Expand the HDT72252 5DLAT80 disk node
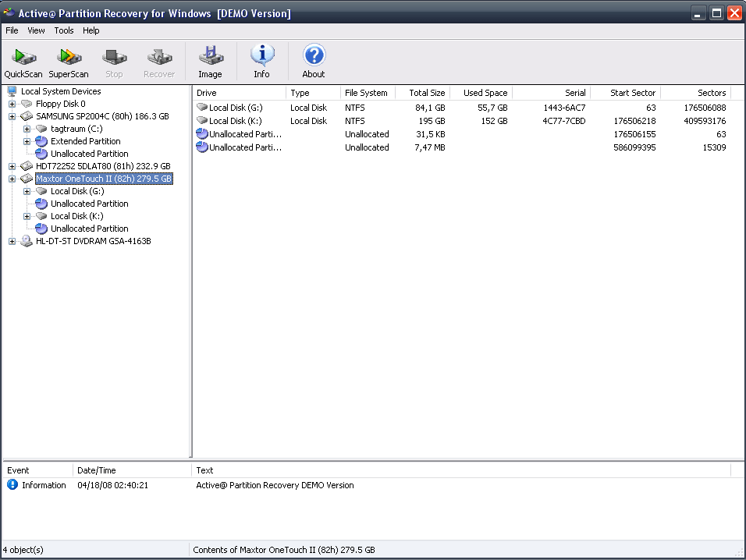This screenshot has width=746, height=560. [x=12, y=166]
